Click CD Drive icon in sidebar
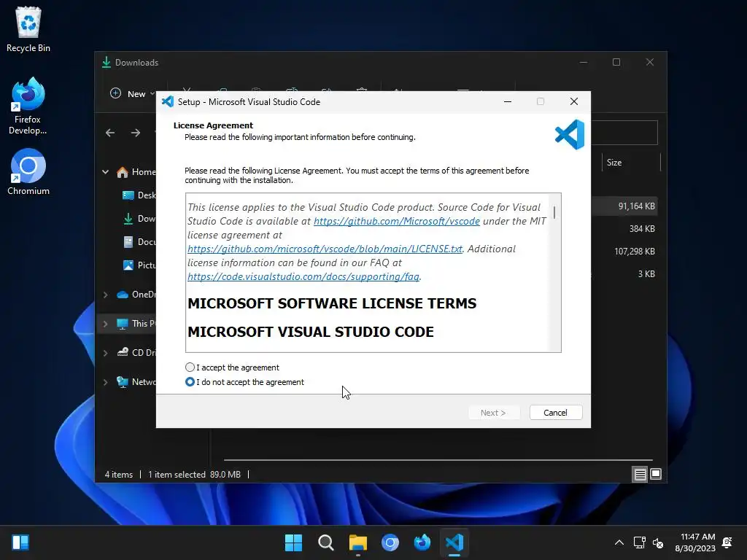747x560 pixels. point(123,352)
